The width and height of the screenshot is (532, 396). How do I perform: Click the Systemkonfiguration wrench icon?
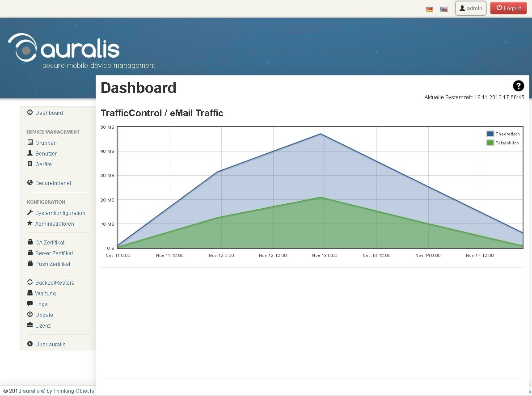(x=30, y=213)
